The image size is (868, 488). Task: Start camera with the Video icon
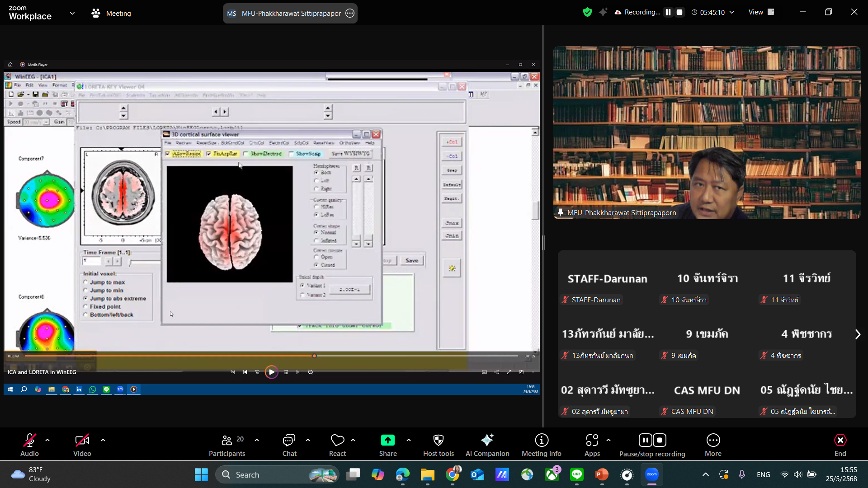pos(82,440)
